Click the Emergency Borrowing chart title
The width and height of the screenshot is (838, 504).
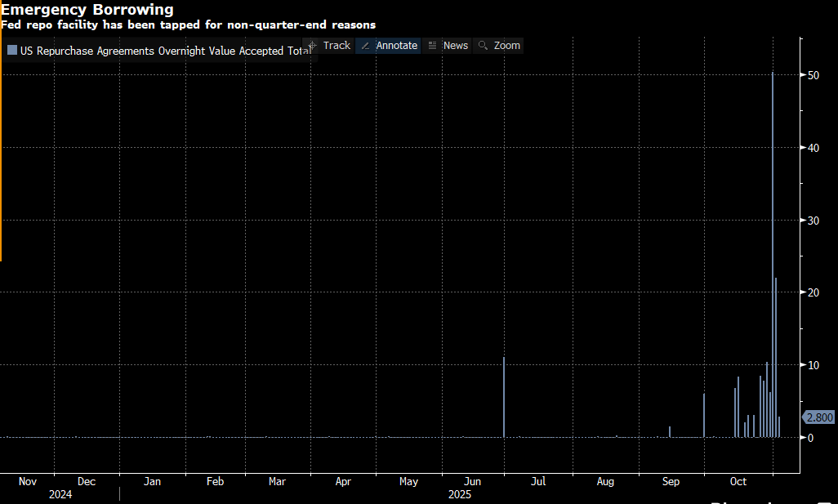pos(87,10)
